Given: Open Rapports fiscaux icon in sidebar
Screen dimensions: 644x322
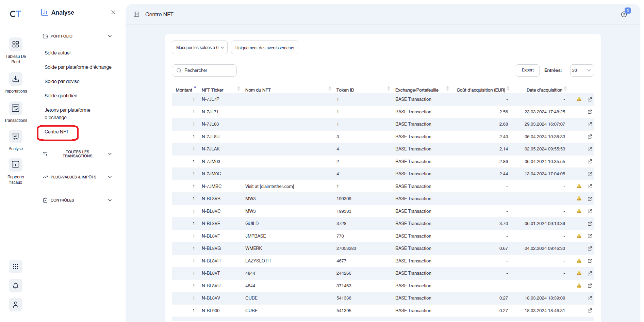Looking at the screenshot, I should tap(16, 165).
